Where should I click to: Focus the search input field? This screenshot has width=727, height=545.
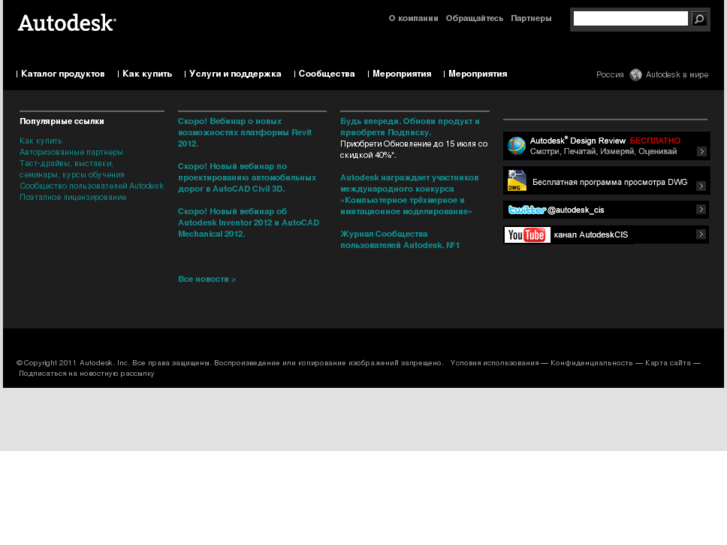tap(631, 19)
